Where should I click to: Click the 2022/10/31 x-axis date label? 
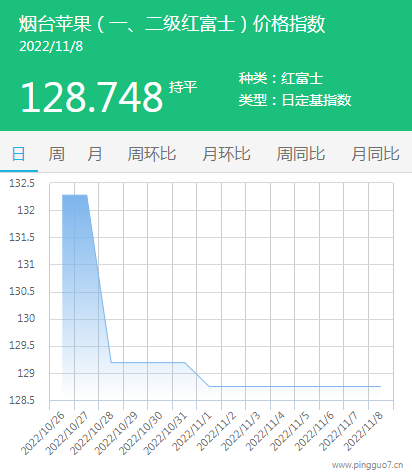coord(166,433)
